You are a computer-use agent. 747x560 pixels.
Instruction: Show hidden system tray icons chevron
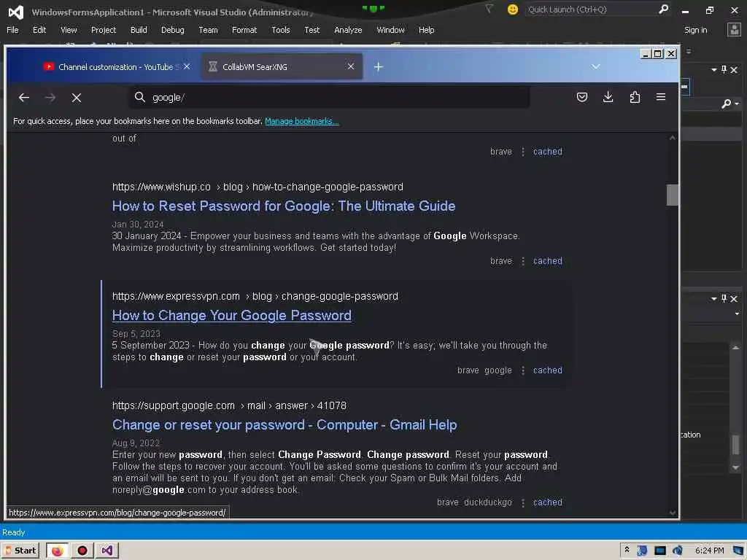(x=627, y=550)
